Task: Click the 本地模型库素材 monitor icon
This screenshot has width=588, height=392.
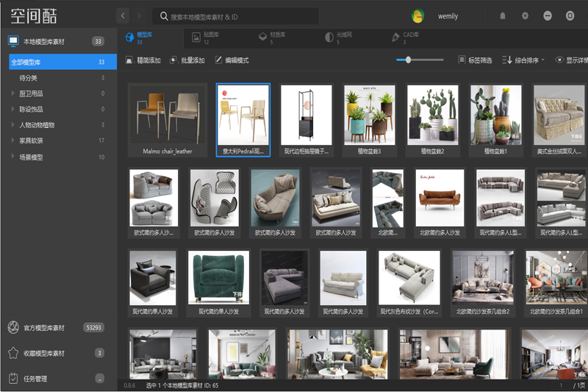Action: (x=13, y=42)
